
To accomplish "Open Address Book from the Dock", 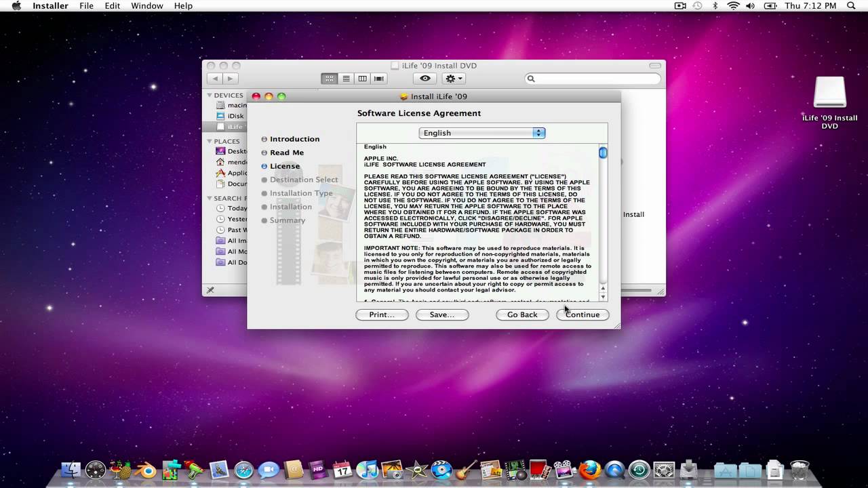I will pos(293,470).
